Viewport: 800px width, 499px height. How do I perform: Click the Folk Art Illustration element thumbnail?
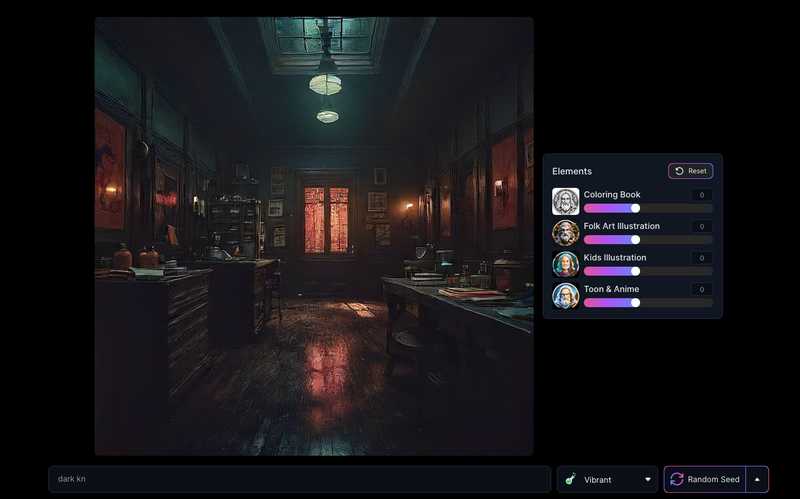click(565, 233)
